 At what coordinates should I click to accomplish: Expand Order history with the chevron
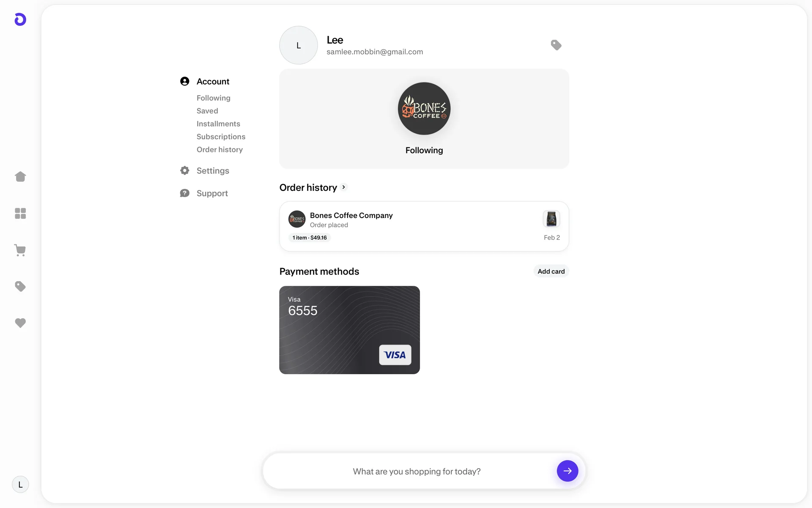344,187
